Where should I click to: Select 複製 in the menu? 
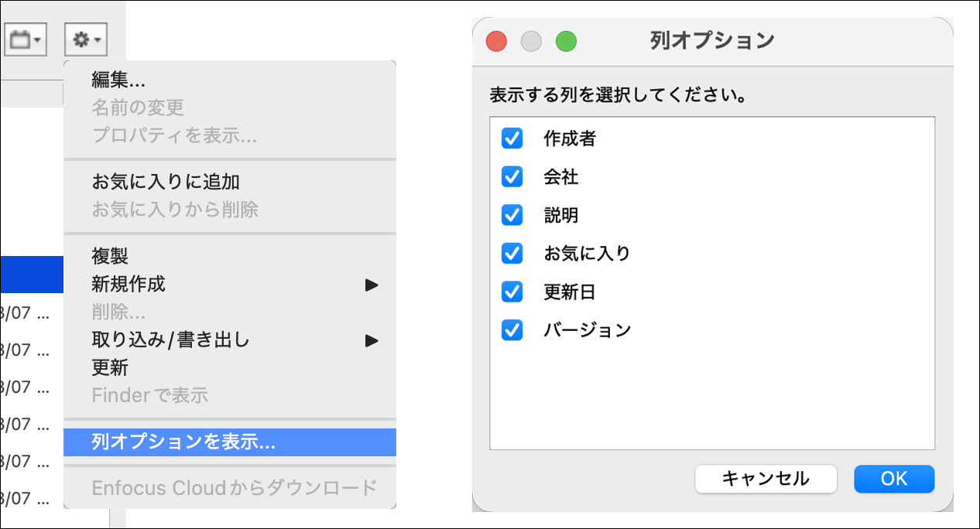(x=110, y=257)
